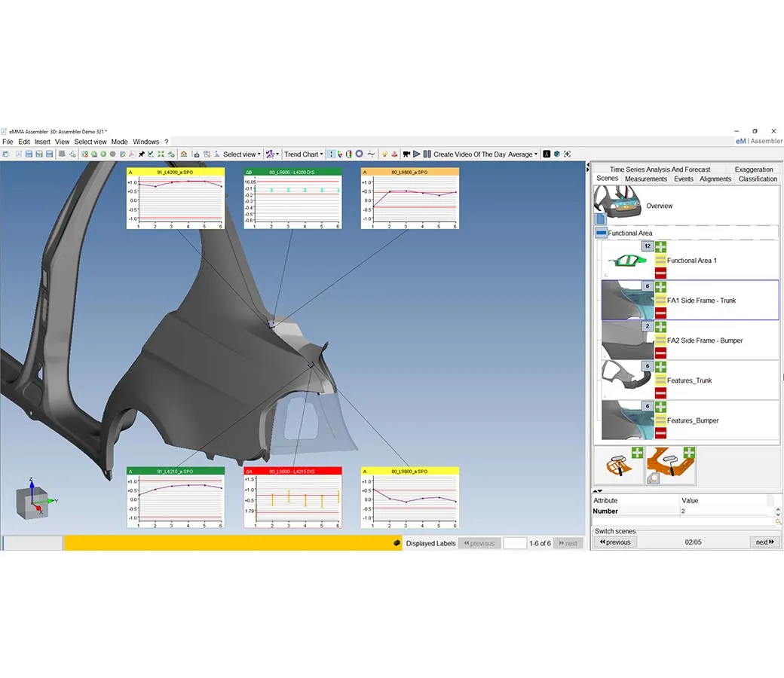Click the video camera icon in toolbar
The height and width of the screenshot is (678, 784).
pos(406,154)
